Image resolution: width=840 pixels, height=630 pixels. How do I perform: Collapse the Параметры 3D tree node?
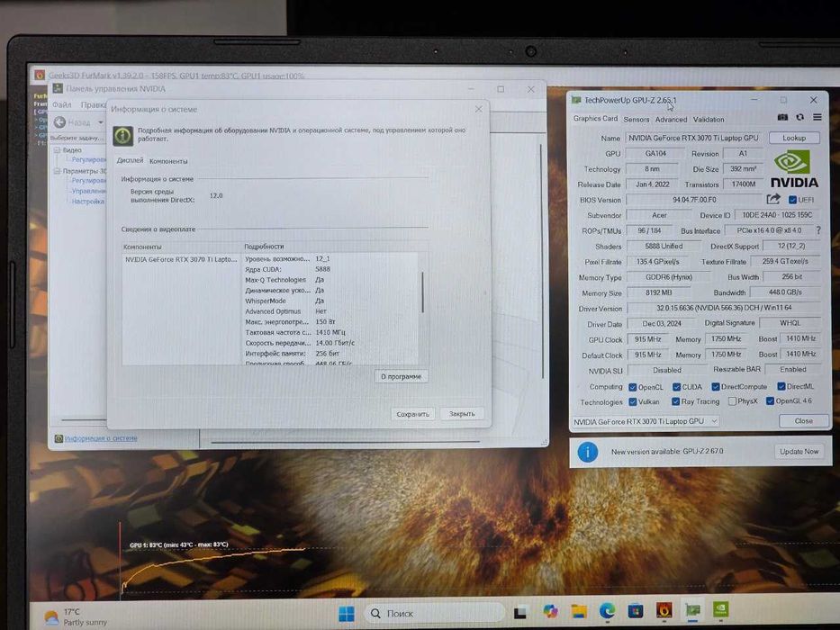pos(56,171)
